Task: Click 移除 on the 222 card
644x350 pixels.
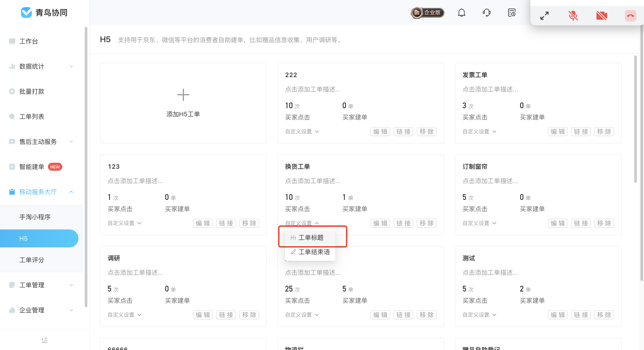Action: click(x=426, y=132)
